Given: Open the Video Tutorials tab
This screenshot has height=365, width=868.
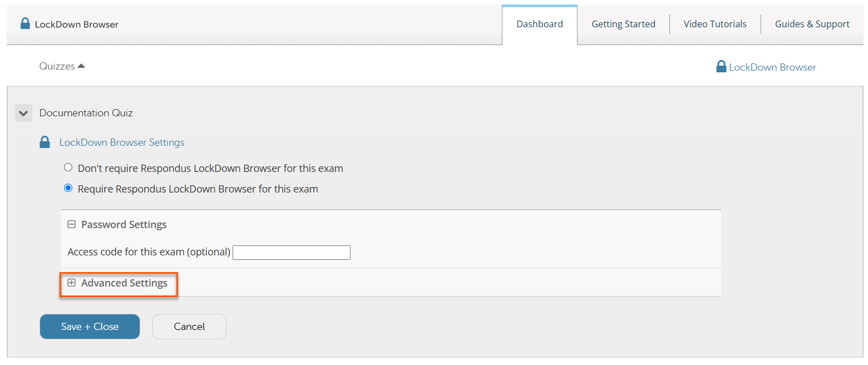Looking at the screenshot, I should point(714,24).
